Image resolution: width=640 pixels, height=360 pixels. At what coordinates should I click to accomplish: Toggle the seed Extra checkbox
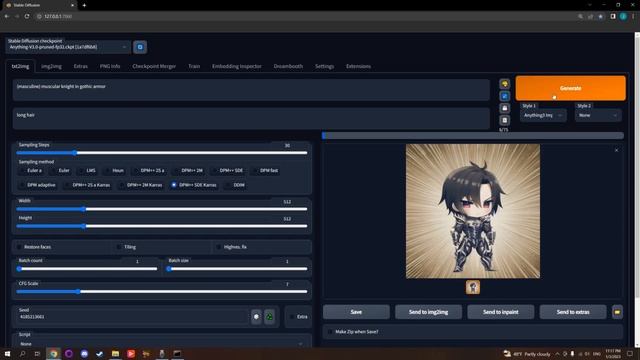[x=292, y=317]
